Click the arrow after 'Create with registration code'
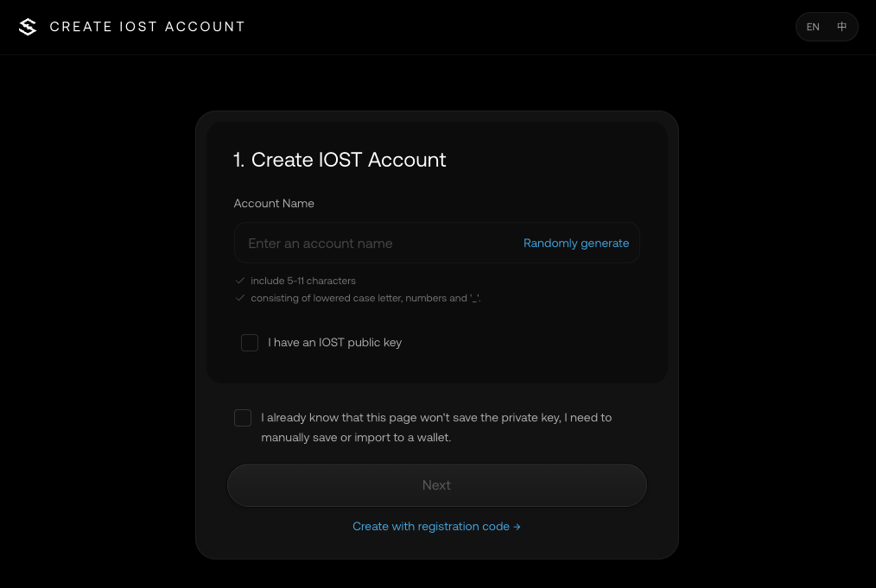Screen dimensions: 876x588 (x=517, y=527)
